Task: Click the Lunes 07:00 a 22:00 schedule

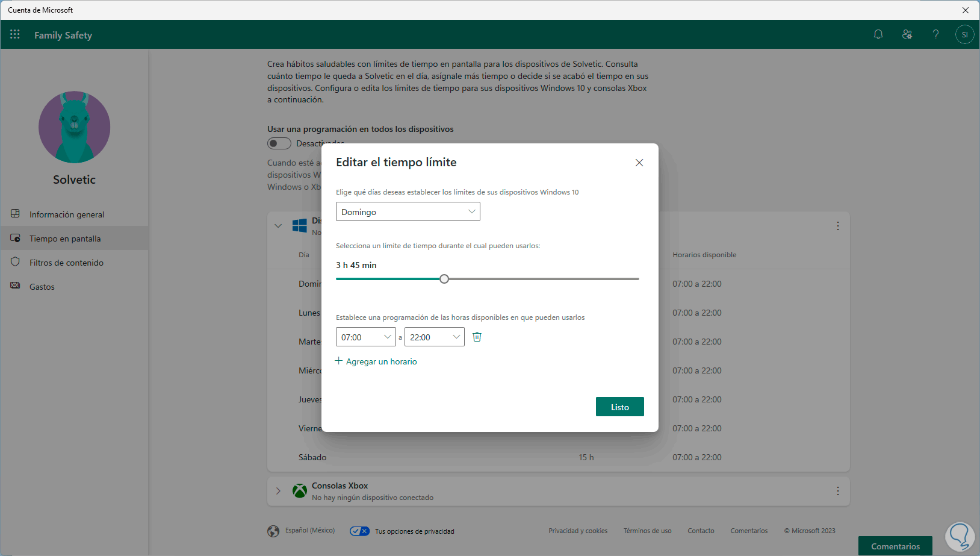Action: pos(697,313)
